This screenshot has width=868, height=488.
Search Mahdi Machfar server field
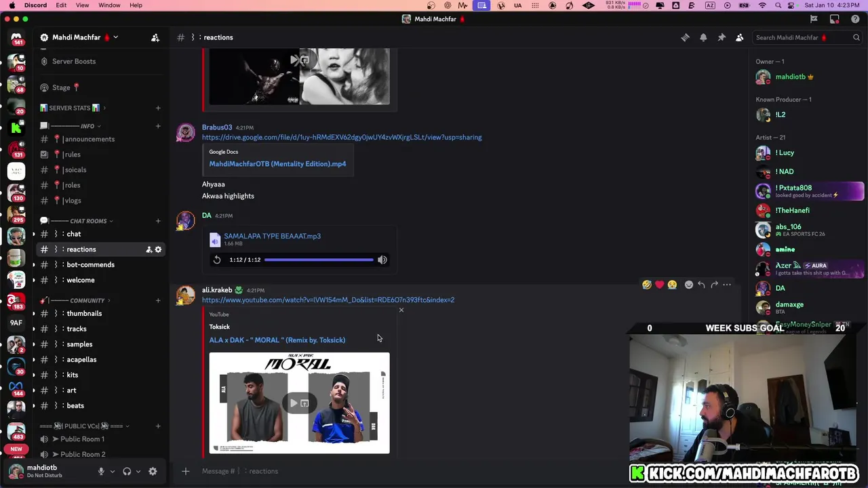806,37
